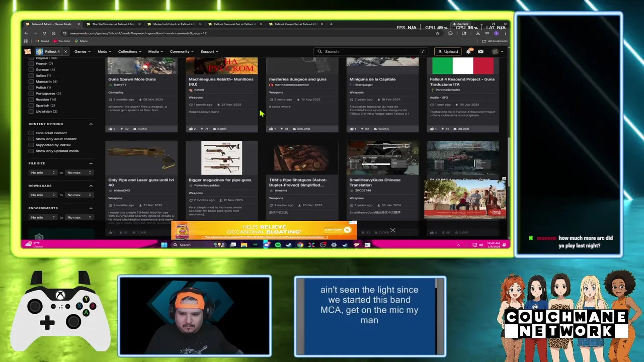Check the French language filter
The height and width of the screenshot is (362, 644).
pyautogui.click(x=31, y=64)
